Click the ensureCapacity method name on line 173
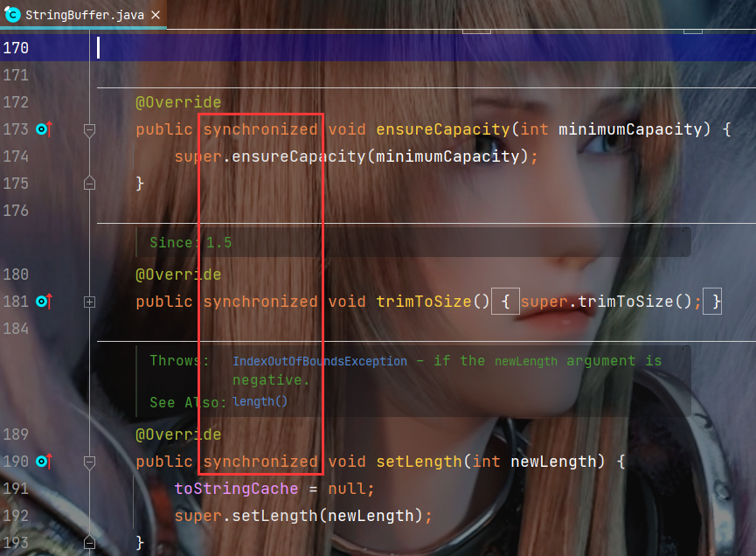Viewport: 756px width, 556px height. (x=442, y=129)
